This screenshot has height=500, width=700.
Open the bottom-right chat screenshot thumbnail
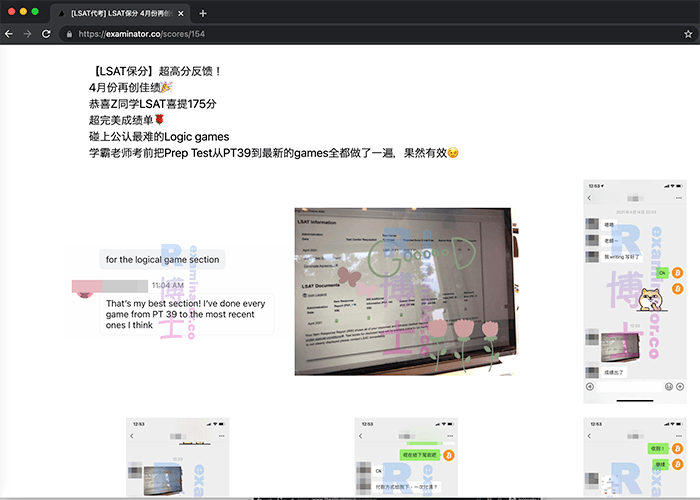point(634,458)
